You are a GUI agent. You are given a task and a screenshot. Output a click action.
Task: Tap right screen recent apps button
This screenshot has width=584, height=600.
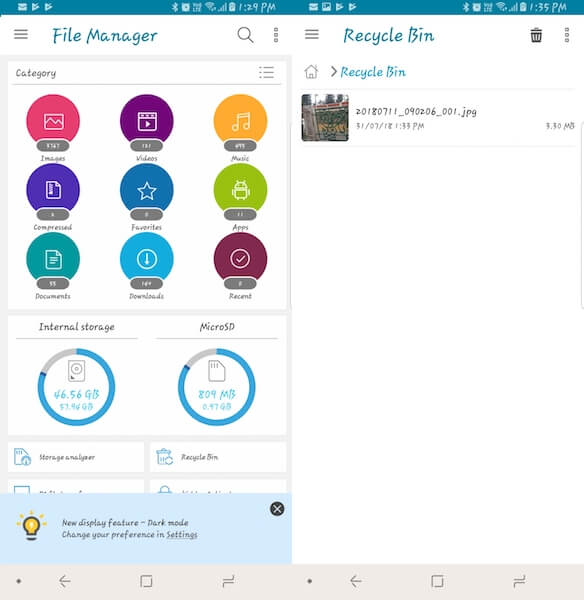click(519, 581)
